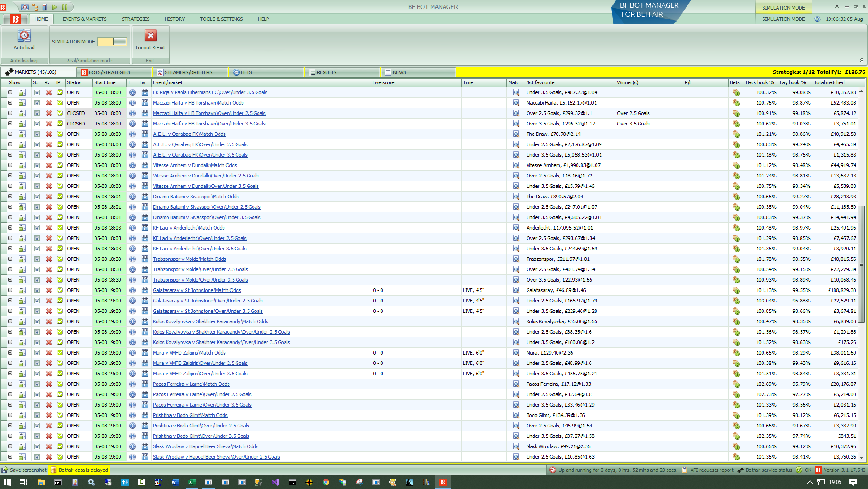Click info icon for Mura v VMFD Zalgiris Match Odds
Image resolution: width=868 pixels, height=489 pixels.
point(132,353)
